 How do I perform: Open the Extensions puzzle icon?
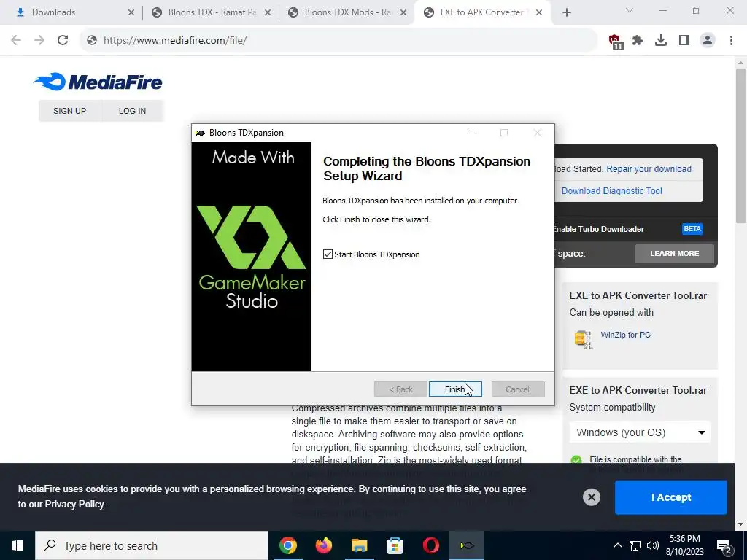[x=638, y=41]
